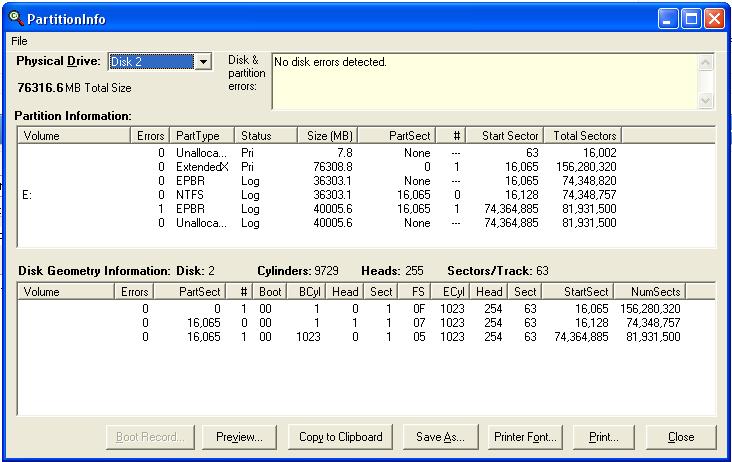Click Copy to Clipboard button
Image resolution: width=732 pixels, height=462 pixels.
pos(340,437)
